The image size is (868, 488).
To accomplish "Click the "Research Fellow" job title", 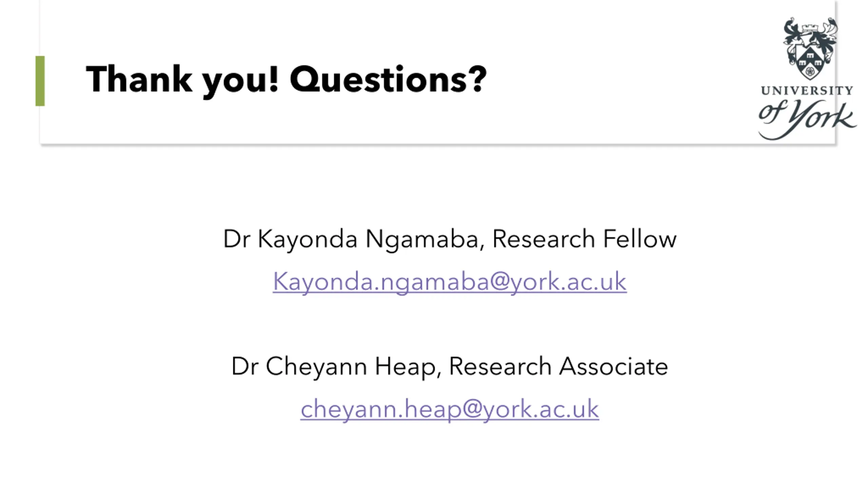I will click(584, 239).
